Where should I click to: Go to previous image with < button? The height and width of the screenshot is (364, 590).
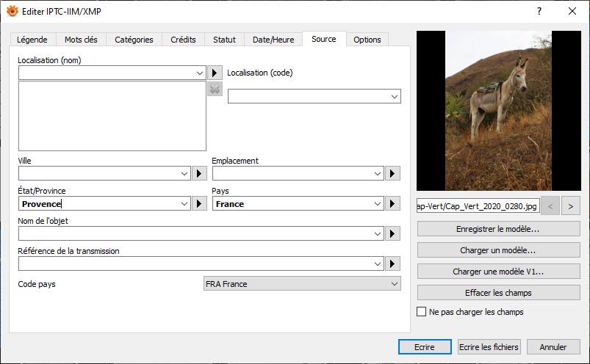(x=551, y=205)
